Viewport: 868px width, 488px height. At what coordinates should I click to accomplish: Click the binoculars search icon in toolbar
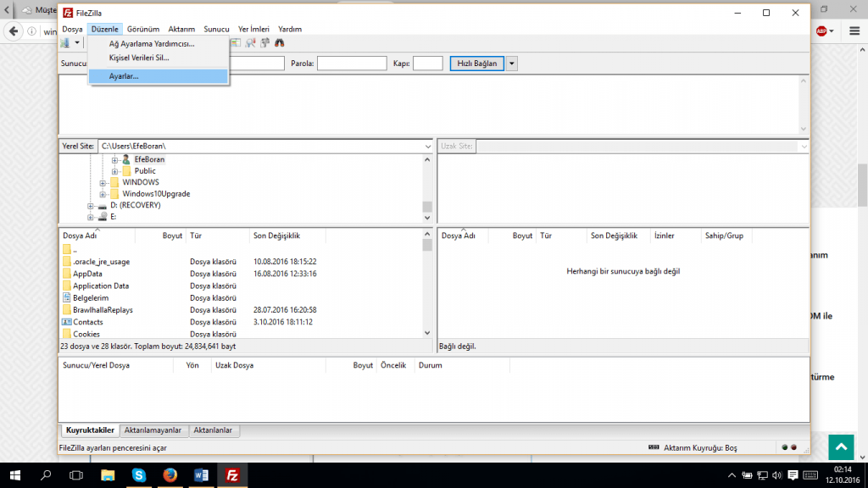(x=279, y=42)
